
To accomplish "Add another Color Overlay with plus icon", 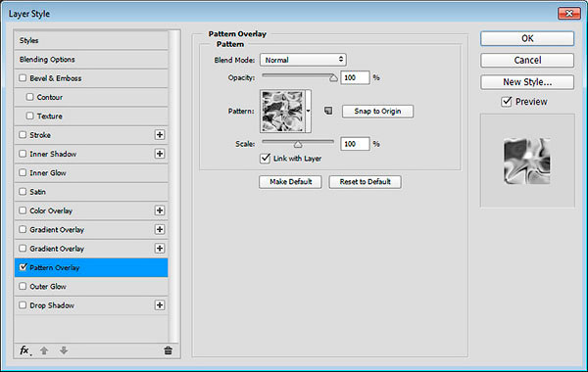I will pyautogui.click(x=160, y=210).
